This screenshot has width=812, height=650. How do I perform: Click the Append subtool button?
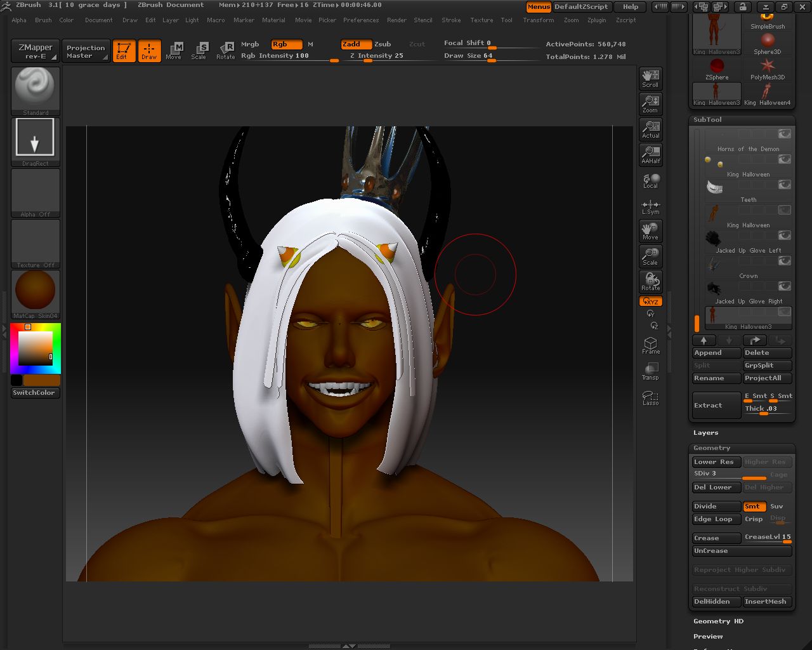[x=716, y=353]
